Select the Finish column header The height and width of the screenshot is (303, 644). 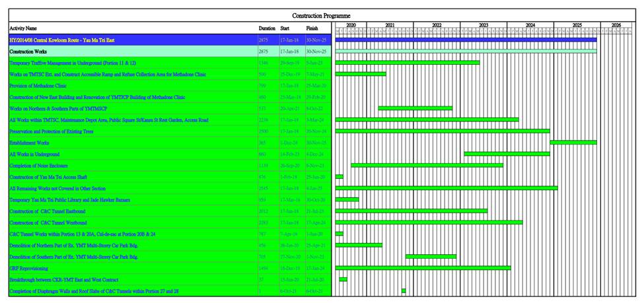click(x=312, y=28)
